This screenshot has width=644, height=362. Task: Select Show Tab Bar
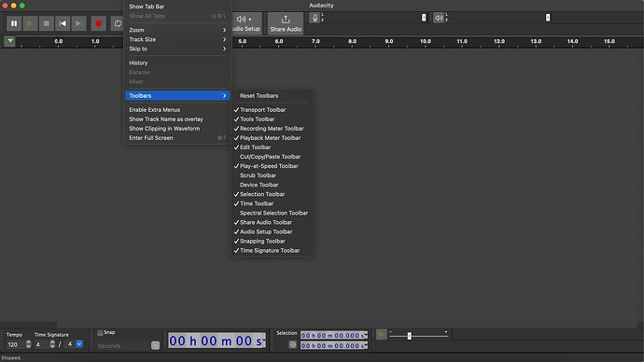(x=177, y=7)
